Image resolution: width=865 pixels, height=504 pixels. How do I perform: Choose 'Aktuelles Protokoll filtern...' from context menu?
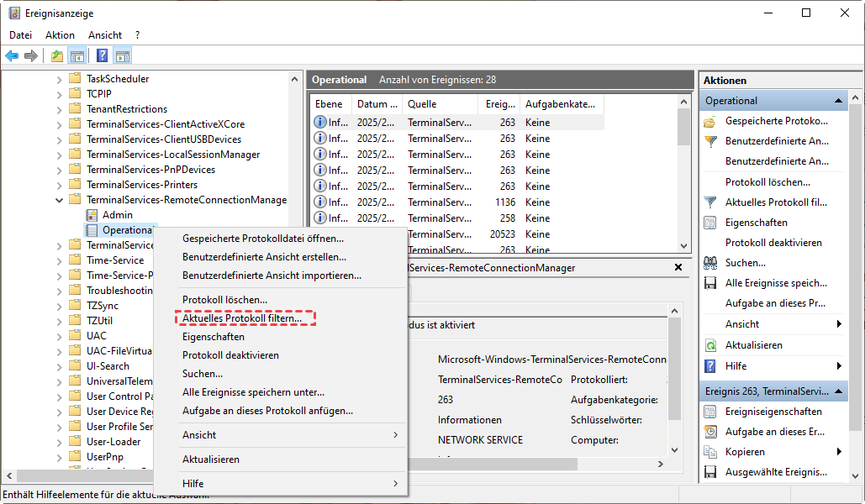(242, 318)
